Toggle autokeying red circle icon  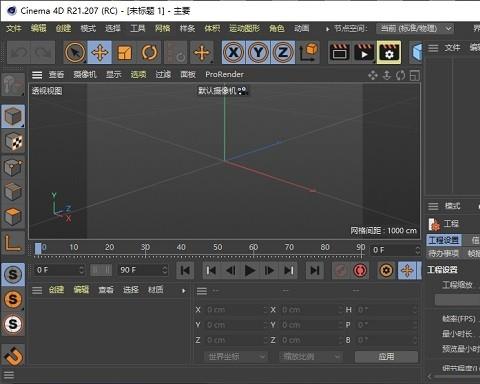click(x=360, y=270)
